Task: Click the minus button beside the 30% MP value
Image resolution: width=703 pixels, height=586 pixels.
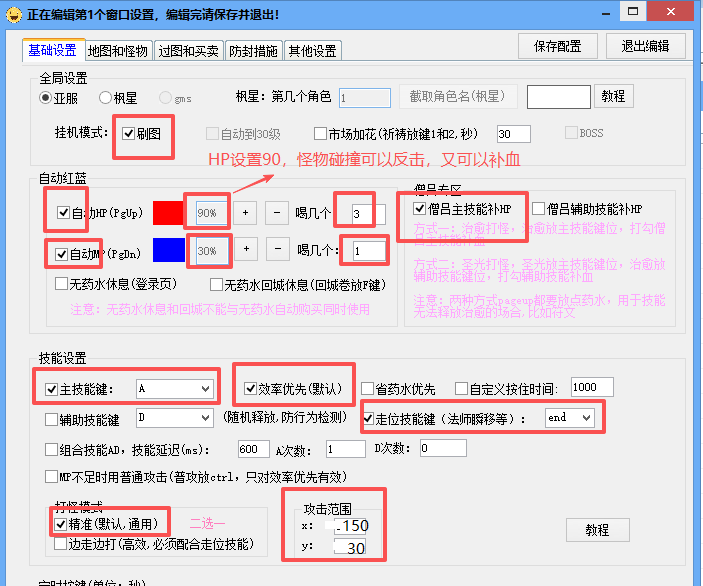Action: tap(277, 249)
